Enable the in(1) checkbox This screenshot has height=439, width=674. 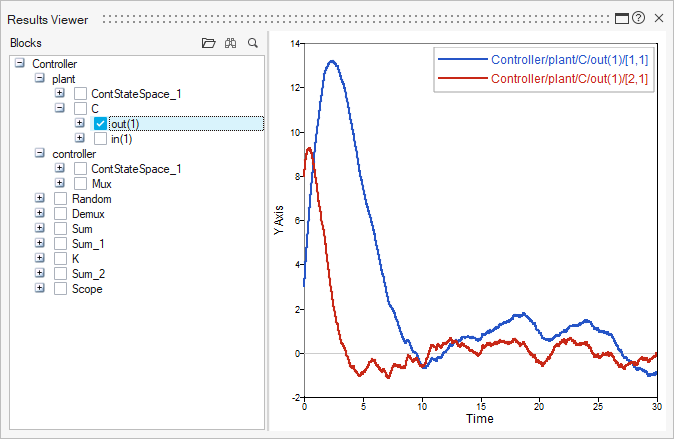click(100, 139)
